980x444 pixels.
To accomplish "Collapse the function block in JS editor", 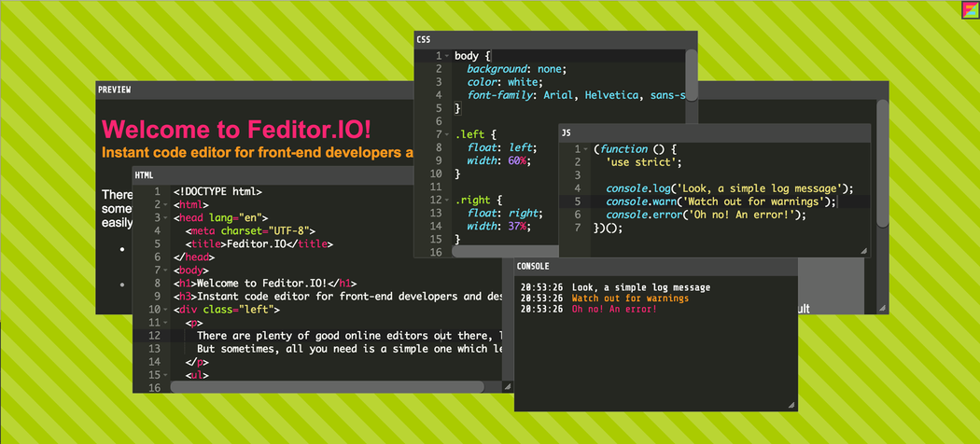I will (587, 149).
